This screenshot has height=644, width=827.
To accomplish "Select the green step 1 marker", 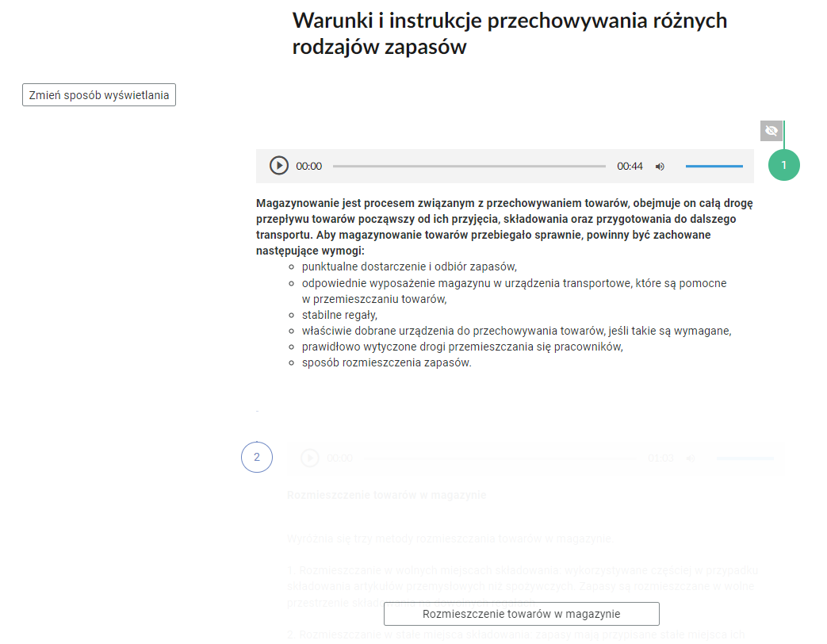I will [x=783, y=165].
